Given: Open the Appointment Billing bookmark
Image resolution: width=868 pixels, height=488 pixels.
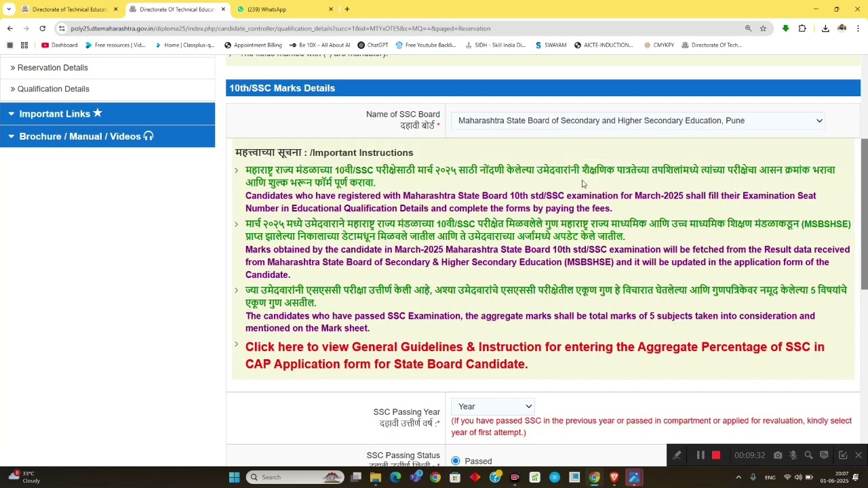Looking at the screenshot, I should (253, 45).
